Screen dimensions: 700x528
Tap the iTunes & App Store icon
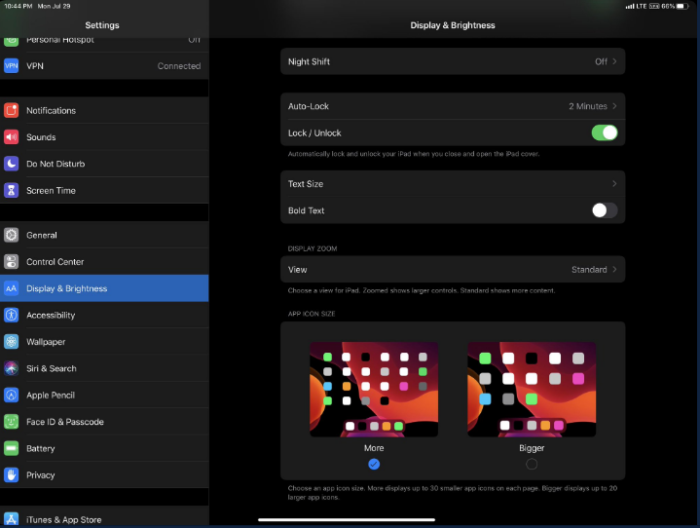(11, 519)
